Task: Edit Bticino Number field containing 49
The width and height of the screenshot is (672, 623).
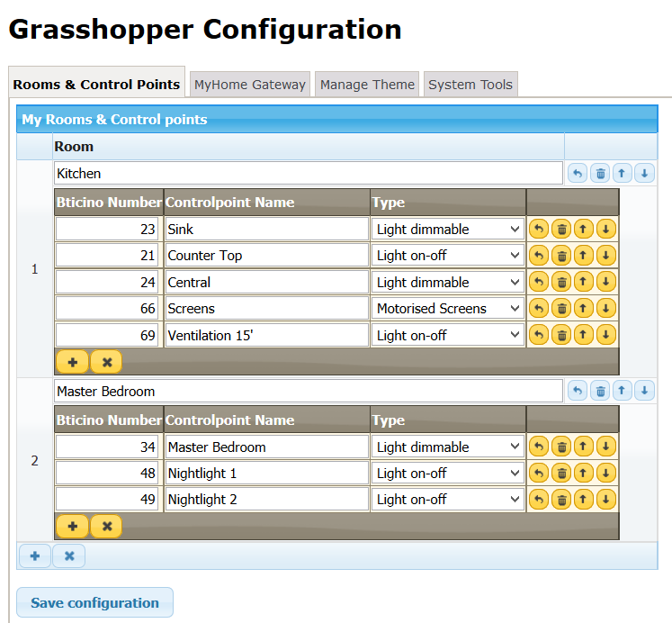Action: (107, 500)
